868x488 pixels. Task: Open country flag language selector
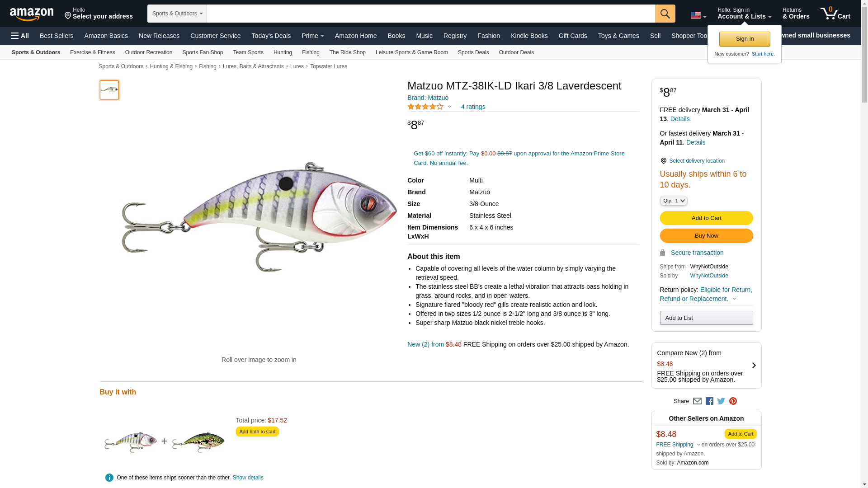[698, 15]
